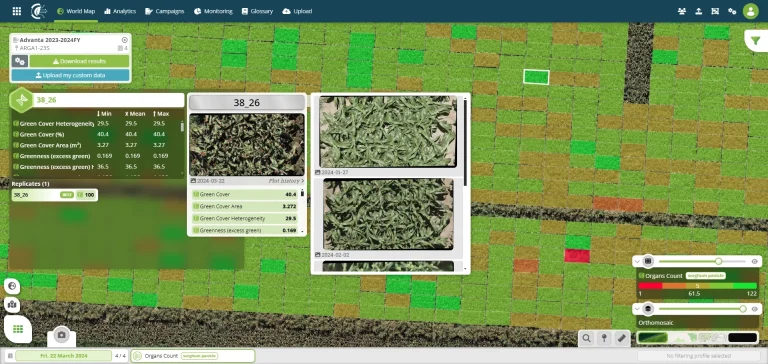The height and width of the screenshot is (364, 768).
Task: Click the 38_26 search field
Action: [108, 100]
